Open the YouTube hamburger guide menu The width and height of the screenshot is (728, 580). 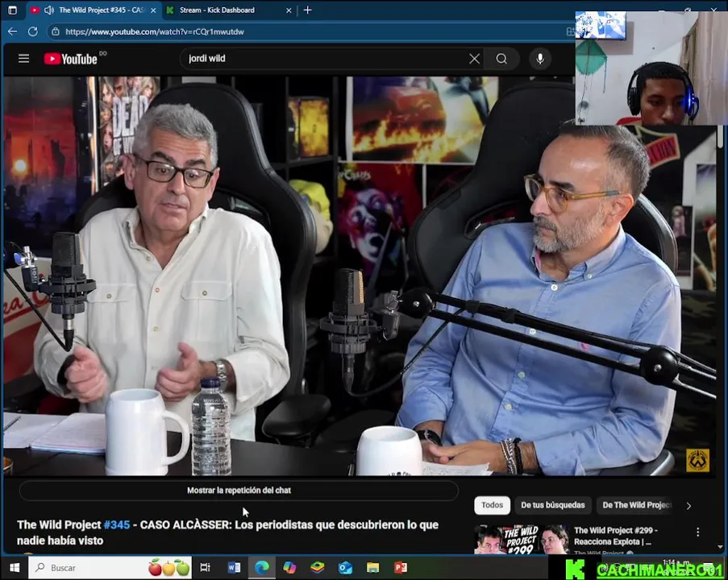23,59
